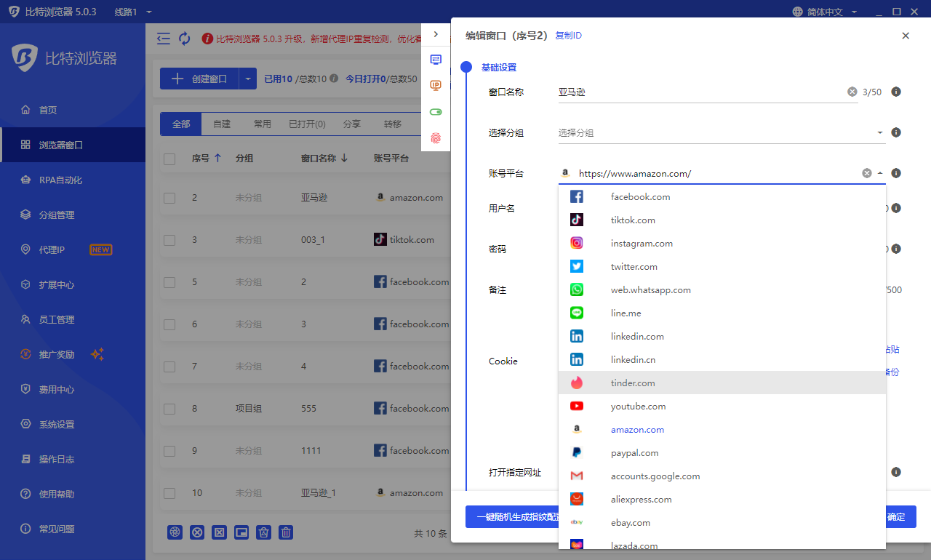Click the IP monitor icon in the dialog sidebar
Viewport: 931px width, 560px height.
(436, 85)
